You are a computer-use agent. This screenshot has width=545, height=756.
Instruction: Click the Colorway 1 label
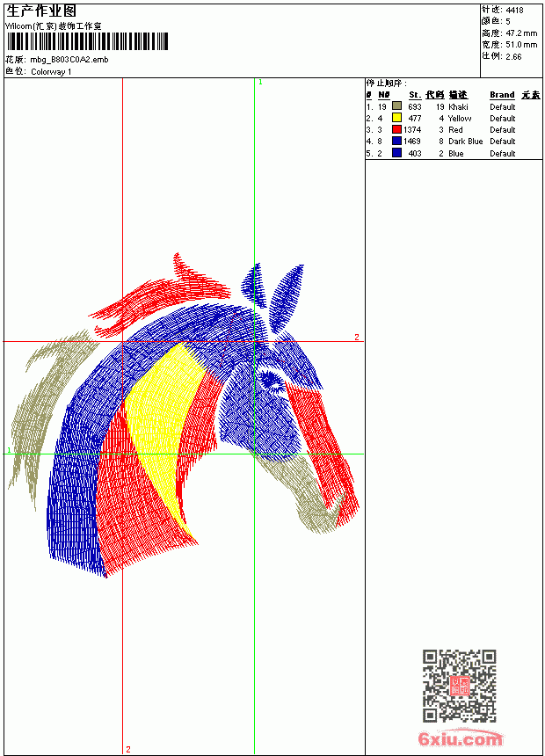51,72
